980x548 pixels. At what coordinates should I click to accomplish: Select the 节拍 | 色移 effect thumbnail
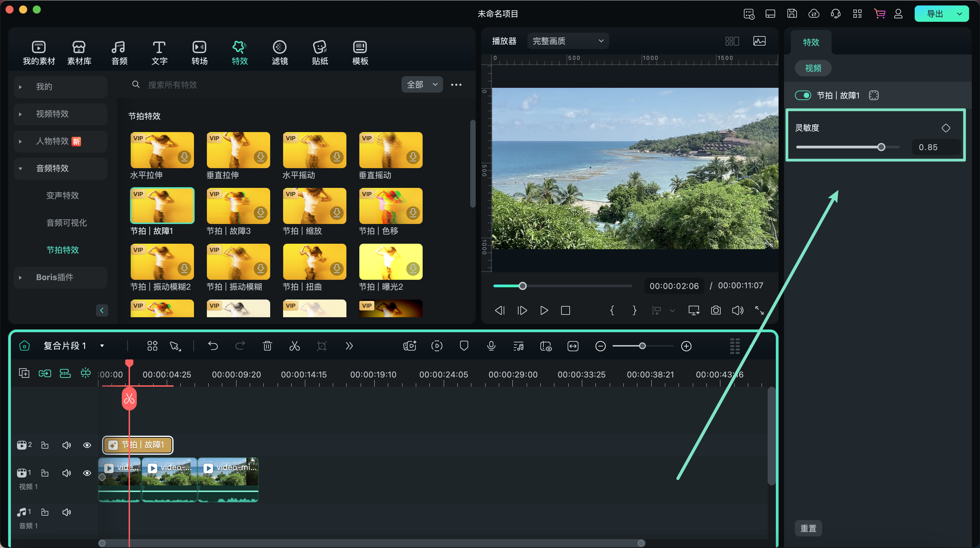click(x=391, y=206)
